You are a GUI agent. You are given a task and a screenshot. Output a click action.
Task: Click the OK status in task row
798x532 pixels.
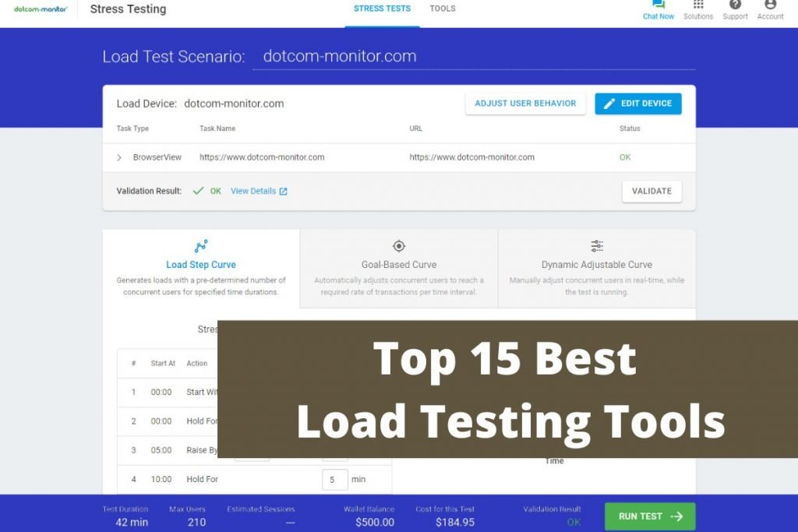(x=625, y=157)
